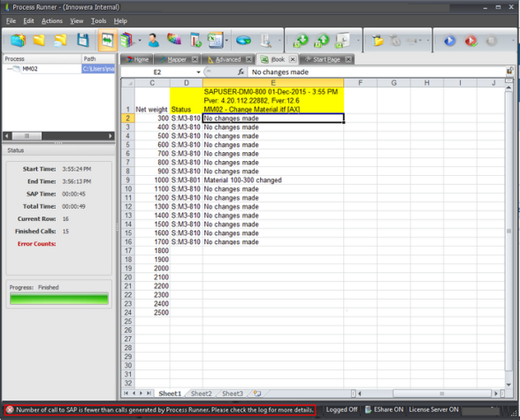This screenshot has height=420, width=520.
Task: Select row 9 header
Action: [128, 180]
